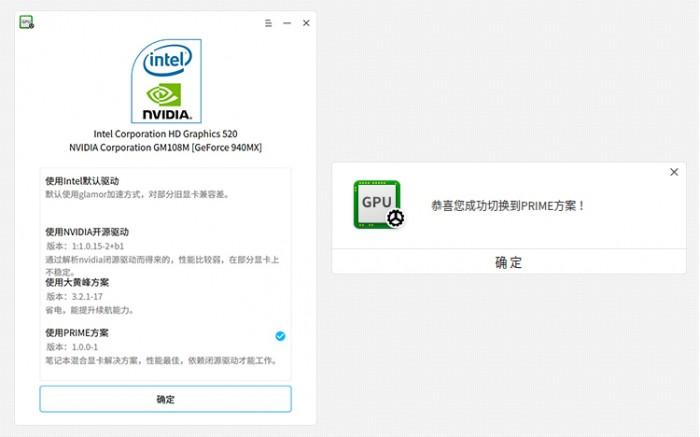Click the blue checkmark beside the PRIME option
This screenshot has height=437, width=700.
(280, 336)
